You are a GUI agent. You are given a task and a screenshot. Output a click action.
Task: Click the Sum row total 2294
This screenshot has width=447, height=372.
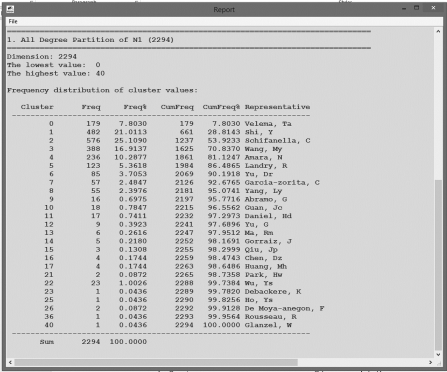point(91,342)
